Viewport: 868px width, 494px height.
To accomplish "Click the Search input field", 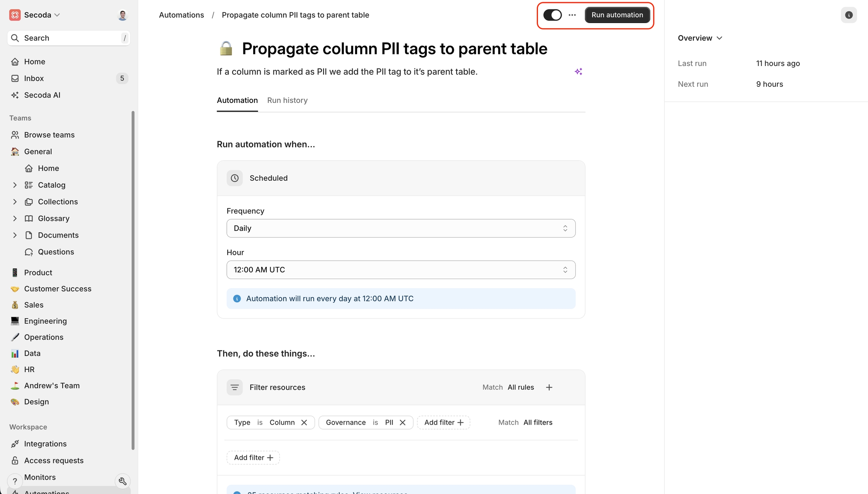I will click(x=69, y=38).
